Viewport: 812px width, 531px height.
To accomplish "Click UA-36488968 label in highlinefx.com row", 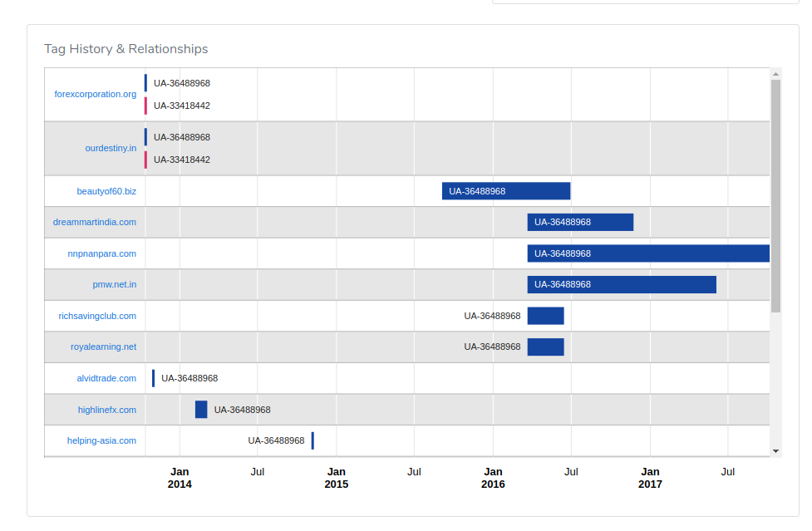I will pos(243,410).
